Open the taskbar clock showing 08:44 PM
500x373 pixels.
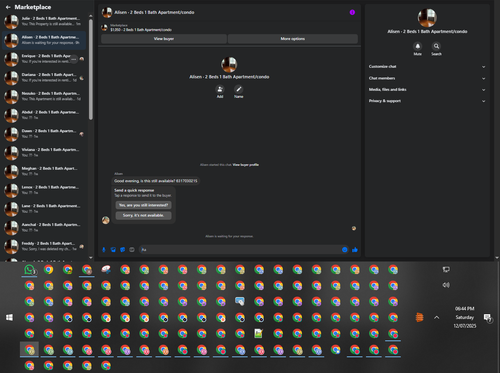pos(465,317)
